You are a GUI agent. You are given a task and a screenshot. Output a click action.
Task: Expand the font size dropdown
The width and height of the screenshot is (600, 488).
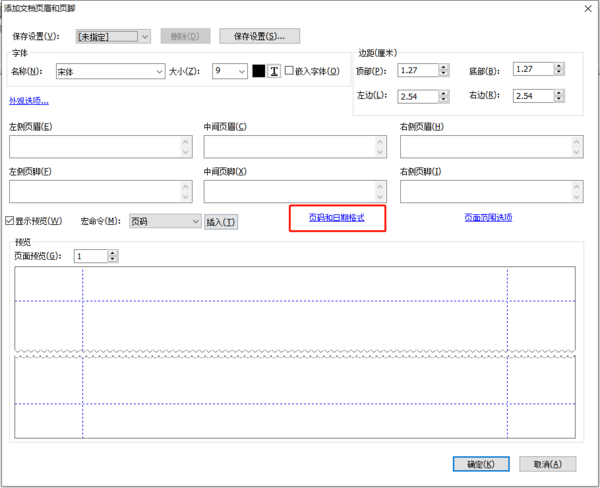coord(241,72)
